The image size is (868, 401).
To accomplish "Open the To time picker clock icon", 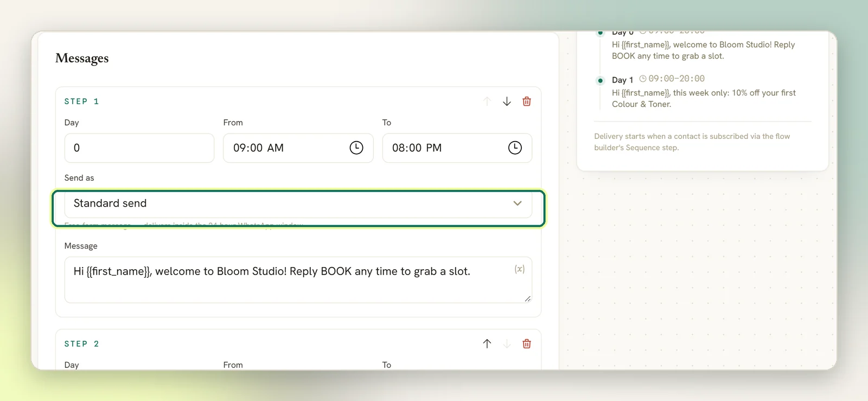I will (x=515, y=148).
